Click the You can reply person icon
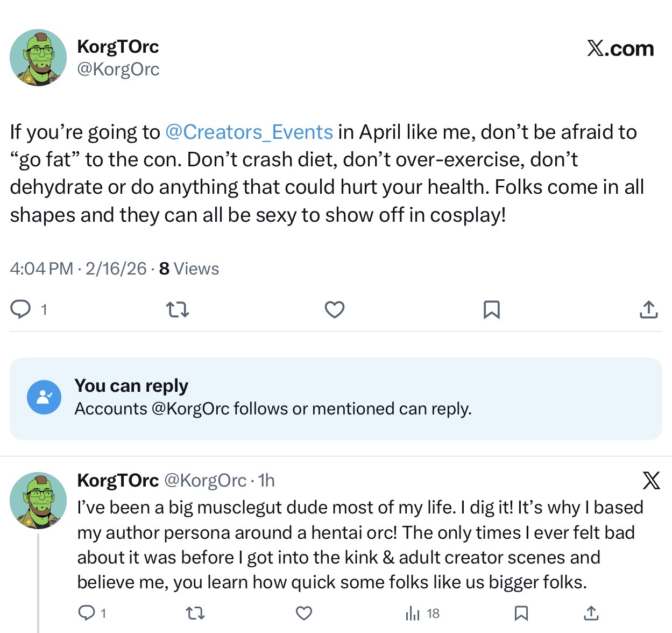 (x=44, y=398)
